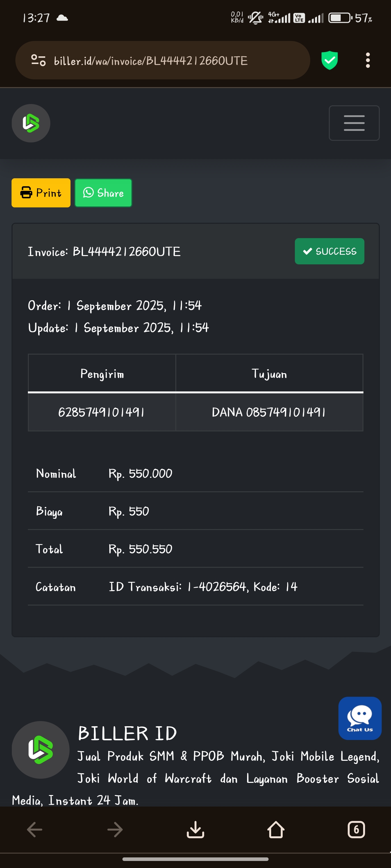Print the invoice
This screenshot has width=391, height=868.
(x=41, y=193)
